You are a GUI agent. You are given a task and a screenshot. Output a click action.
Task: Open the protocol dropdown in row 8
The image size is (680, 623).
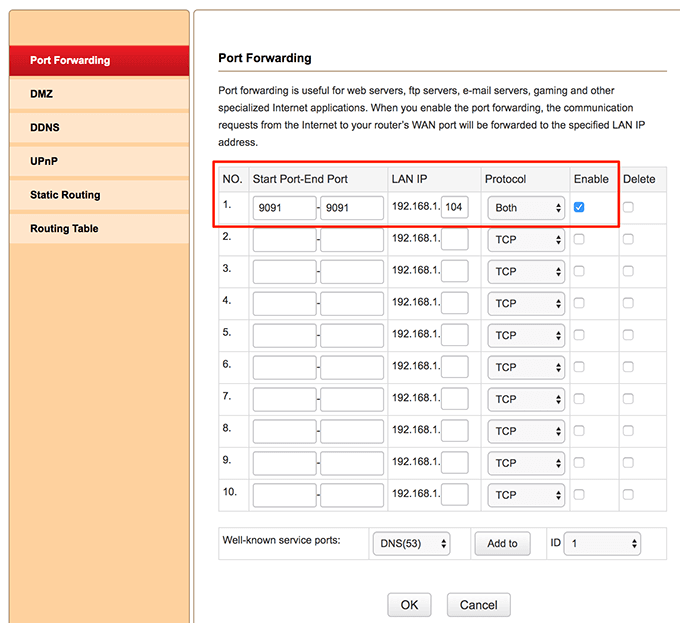pos(526,431)
